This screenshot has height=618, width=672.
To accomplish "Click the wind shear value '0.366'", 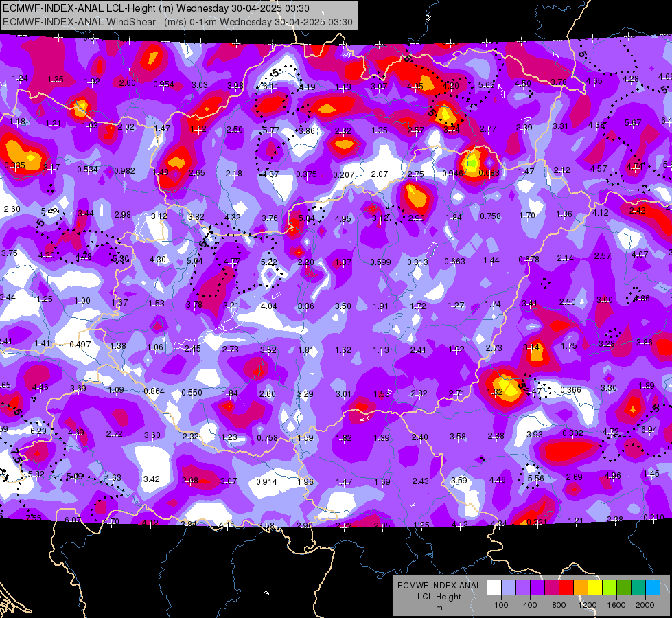I will [x=571, y=389].
